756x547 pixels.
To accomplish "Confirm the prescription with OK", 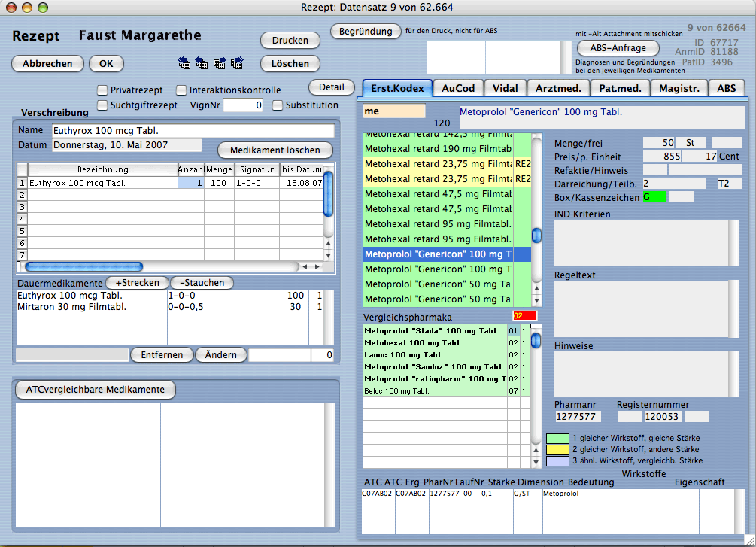I will 106,64.
